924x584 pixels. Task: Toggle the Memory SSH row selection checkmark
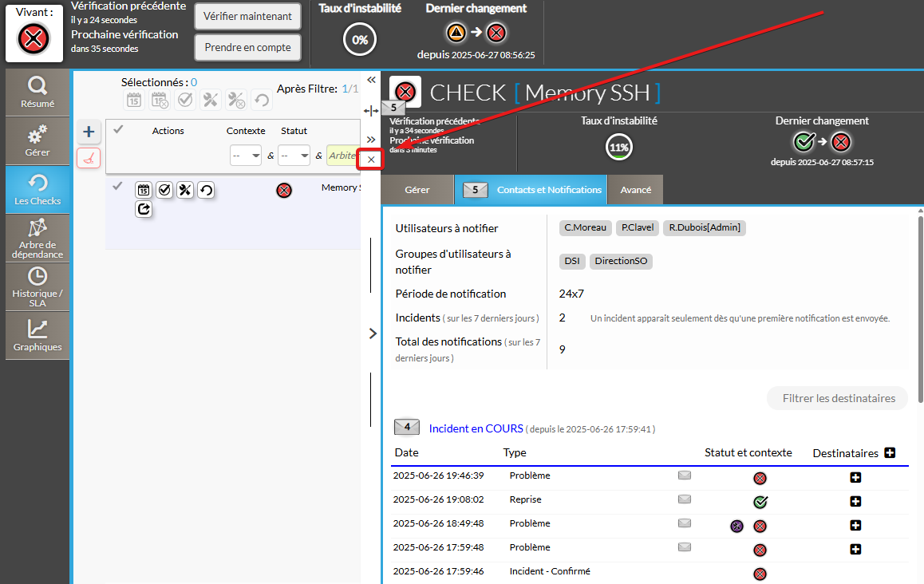(118, 187)
